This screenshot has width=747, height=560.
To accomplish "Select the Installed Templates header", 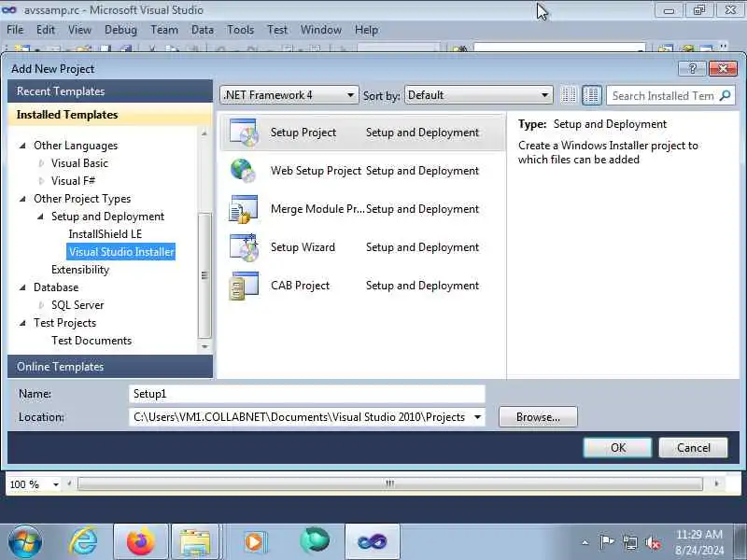I will pos(110,115).
